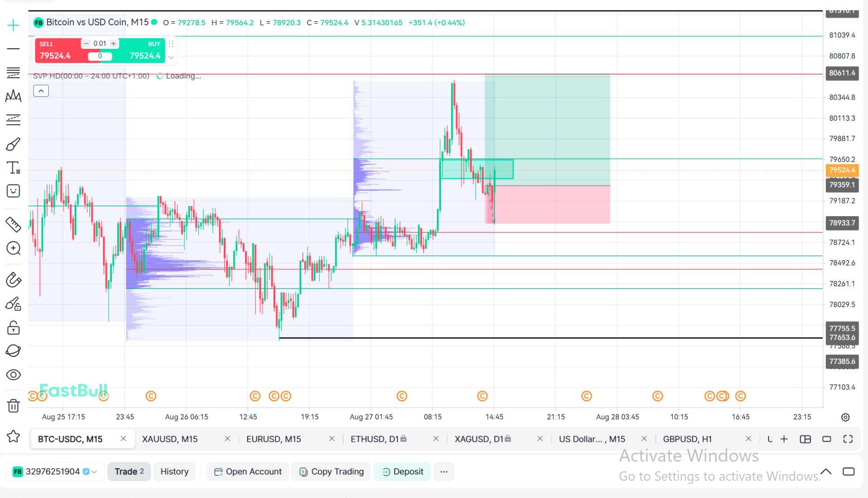The width and height of the screenshot is (868, 498).
Task: Open the emoji sticker tool
Action: 13,191
